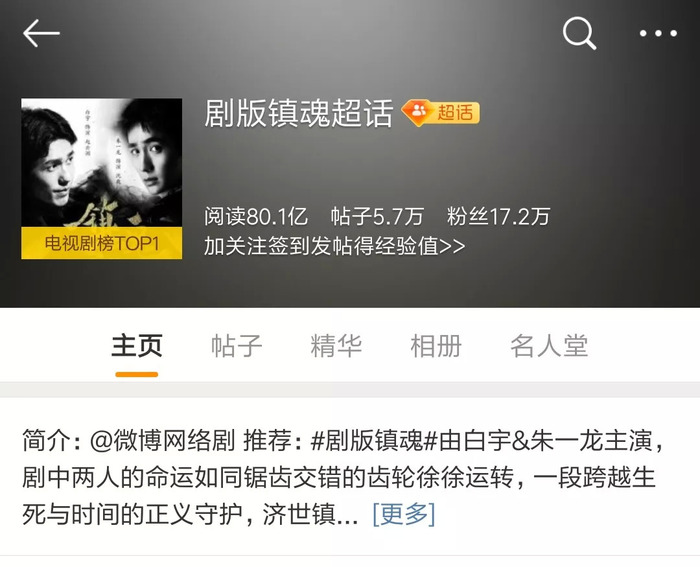Image resolution: width=700 pixels, height=567 pixels.
Task: Switch to the 精华 tab
Action: click(336, 346)
